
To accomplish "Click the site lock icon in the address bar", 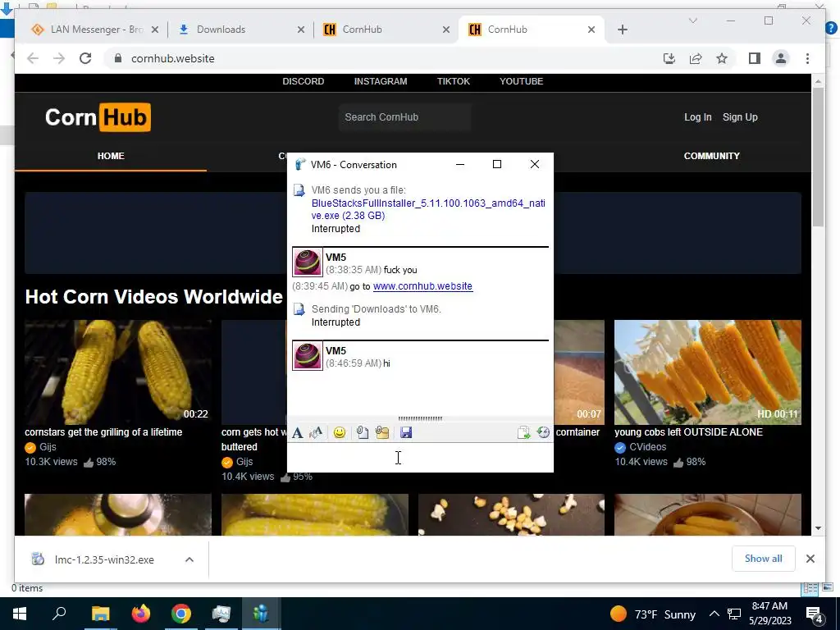I will [x=118, y=58].
